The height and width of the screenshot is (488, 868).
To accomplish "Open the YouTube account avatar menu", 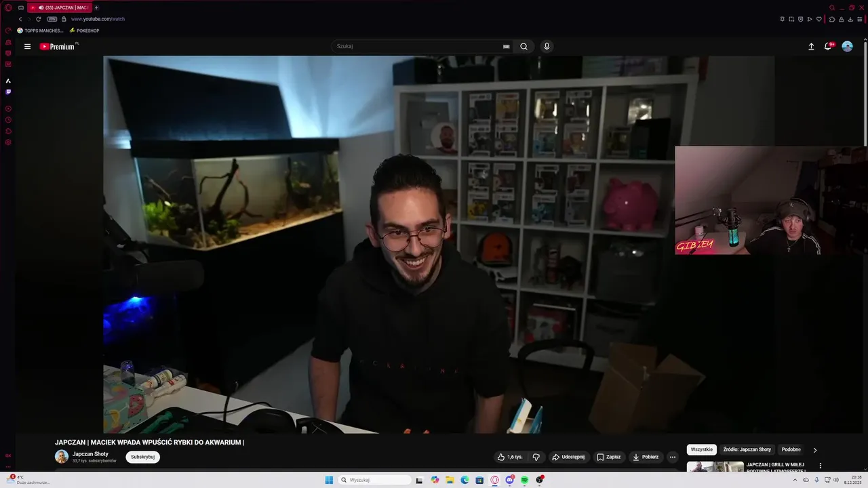I will pyautogui.click(x=847, y=46).
